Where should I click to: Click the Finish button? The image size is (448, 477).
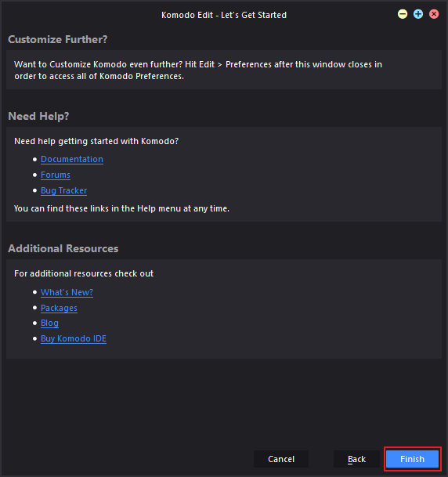(x=412, y=459)
